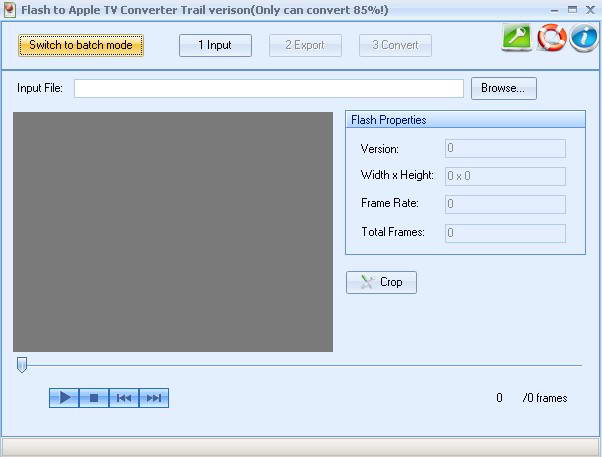The height and width of the screenshot is (457, 602).
Task: Minimize the converter window
Action: 554,10
